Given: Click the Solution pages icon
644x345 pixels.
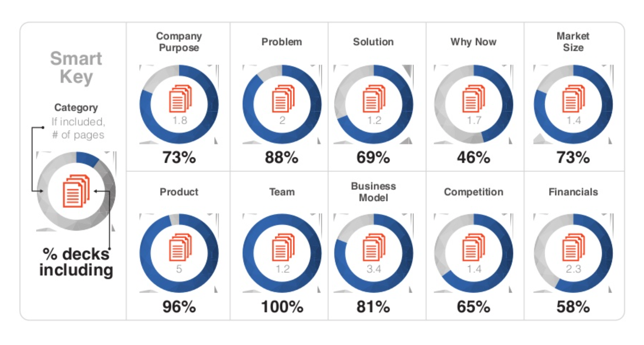Looking at the screenshot, I should (374, 99).
